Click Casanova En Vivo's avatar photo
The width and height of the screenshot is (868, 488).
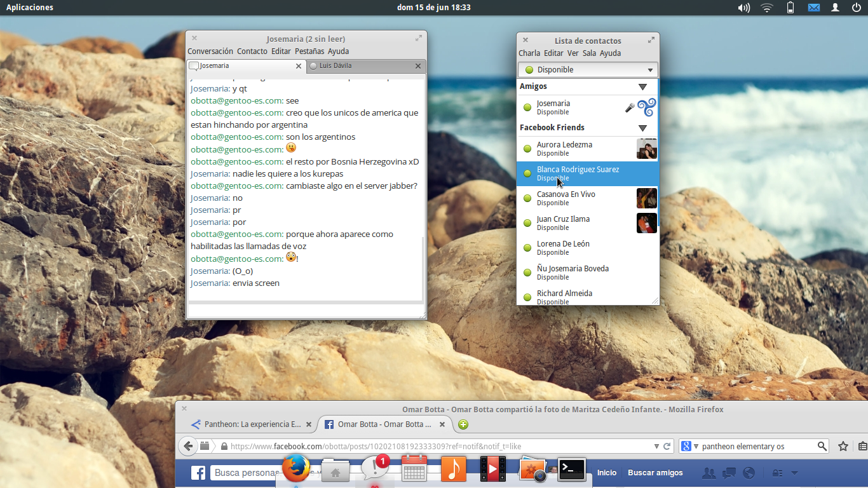[x=647, y=198]
